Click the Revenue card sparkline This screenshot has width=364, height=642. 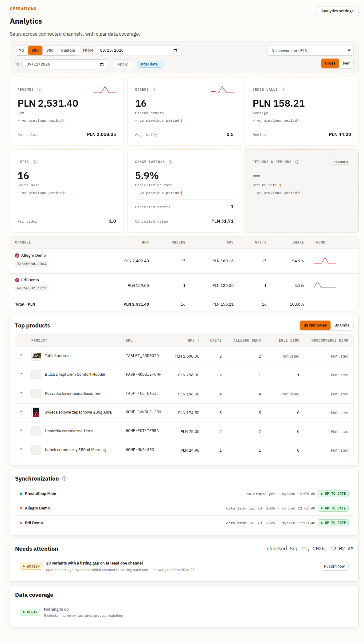click(x=105, y=89)
